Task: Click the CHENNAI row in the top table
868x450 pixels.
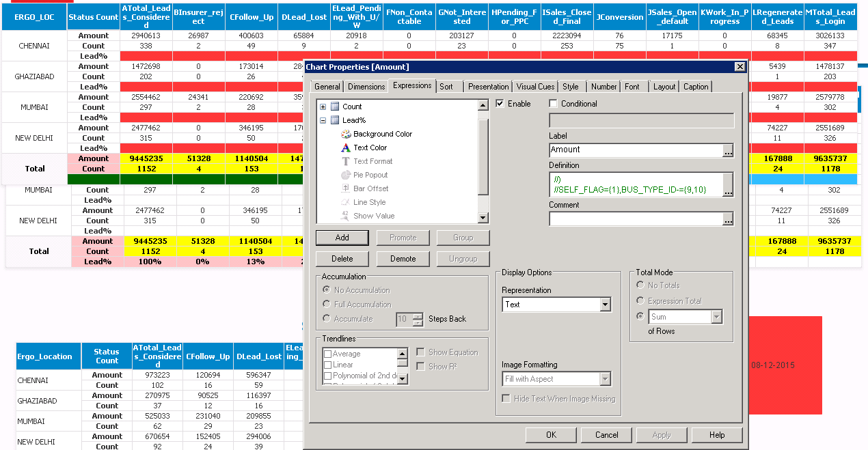Action: 35,46
